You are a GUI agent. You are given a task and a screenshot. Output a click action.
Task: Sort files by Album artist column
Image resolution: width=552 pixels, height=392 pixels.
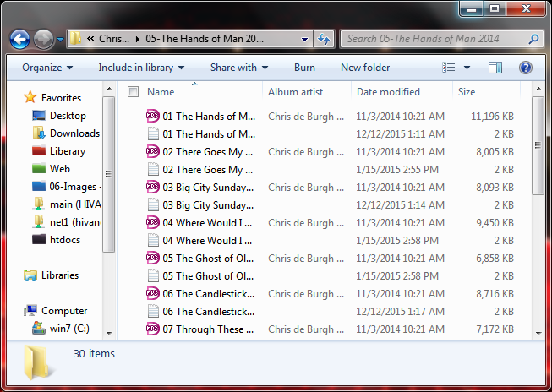(x=296, y=92)
